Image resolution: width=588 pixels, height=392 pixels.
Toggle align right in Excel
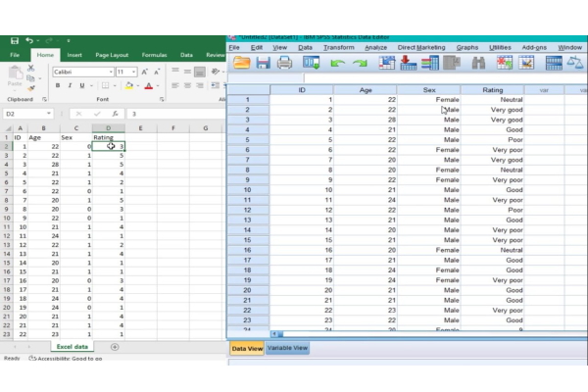click(200, 85)
